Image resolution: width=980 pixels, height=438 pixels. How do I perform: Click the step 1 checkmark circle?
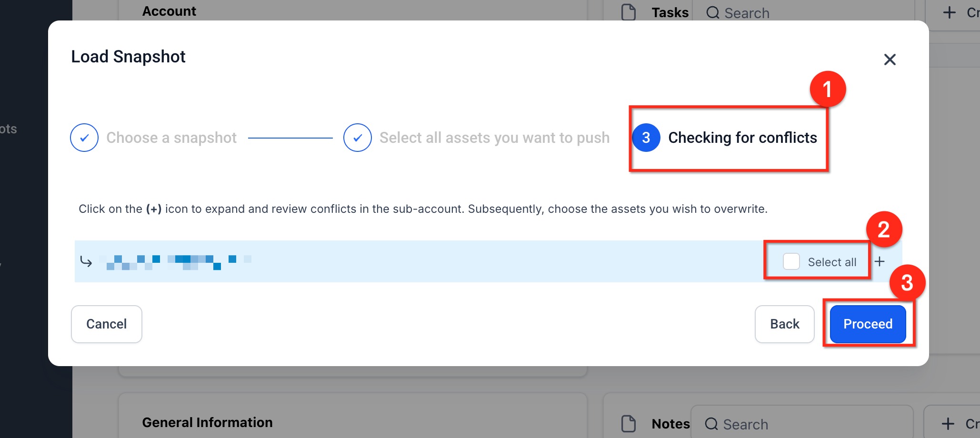tap(84, 138)
